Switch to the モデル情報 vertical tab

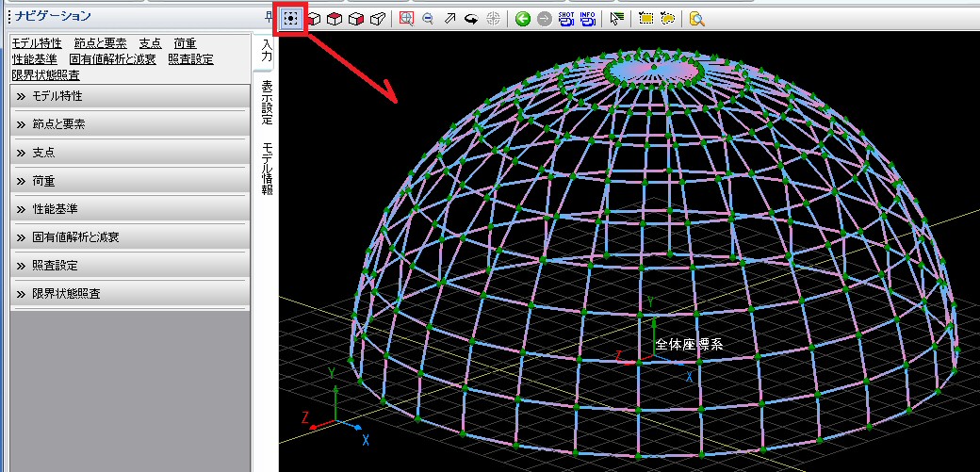tap(267, 169)
